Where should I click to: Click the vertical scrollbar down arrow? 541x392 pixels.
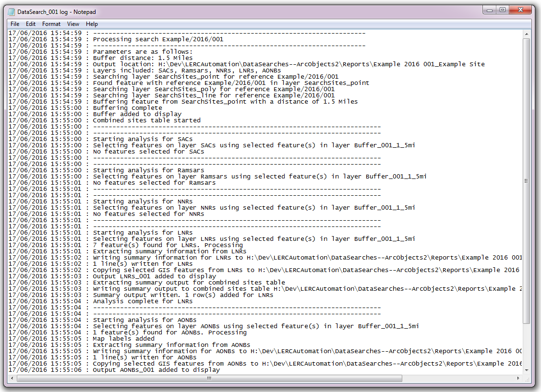tap(526, 370)
